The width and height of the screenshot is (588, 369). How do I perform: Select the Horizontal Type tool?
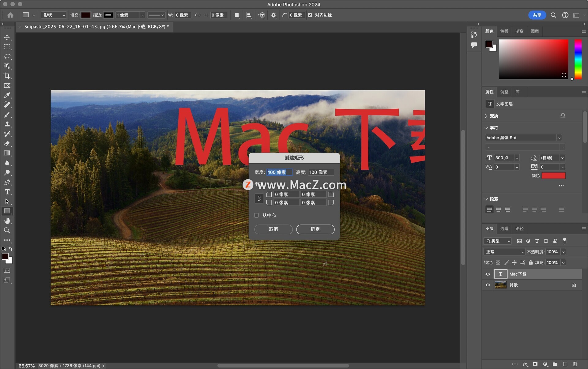click(7, 192)
